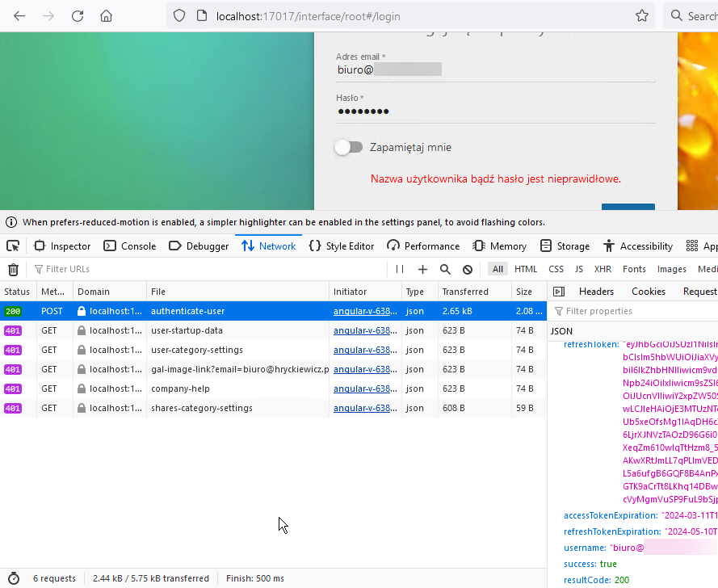Open the Cookies tab in request details
718x588 pixels.
648,292
